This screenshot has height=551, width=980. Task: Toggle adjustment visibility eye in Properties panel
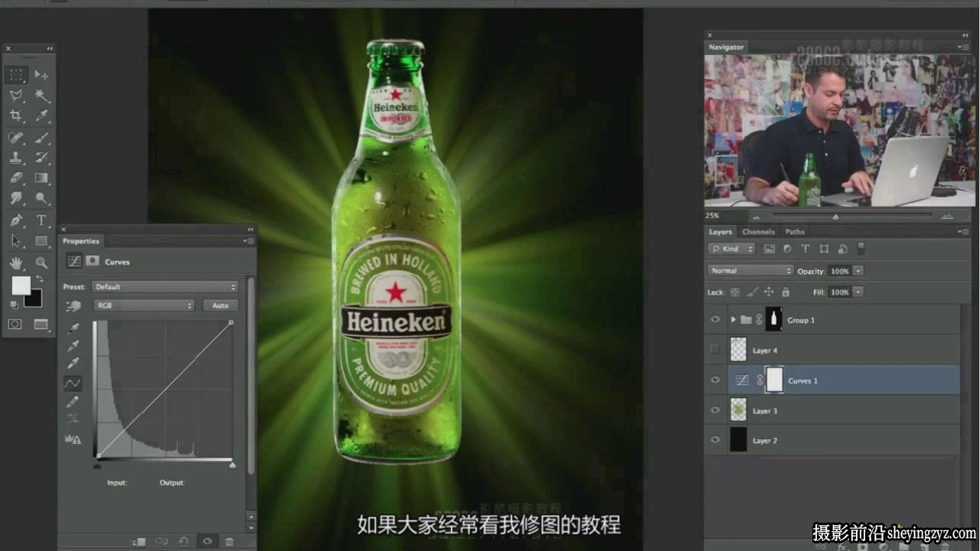(x=207, y=541)
